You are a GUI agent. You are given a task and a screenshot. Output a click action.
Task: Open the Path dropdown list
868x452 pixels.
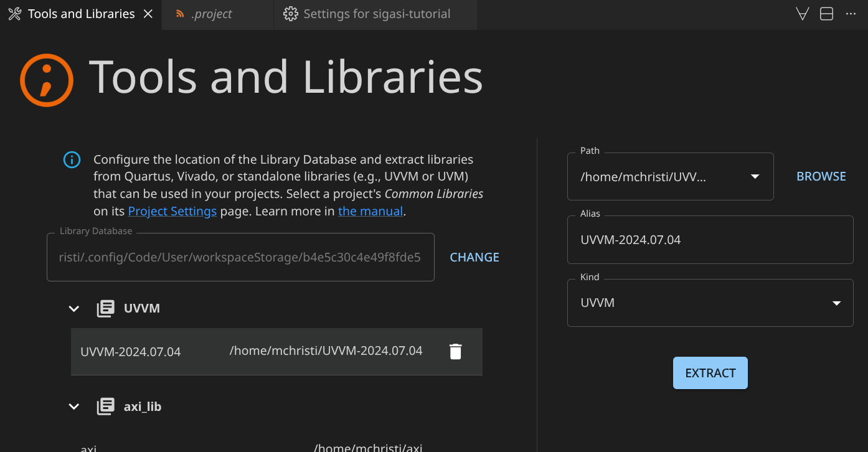point(755,177)
